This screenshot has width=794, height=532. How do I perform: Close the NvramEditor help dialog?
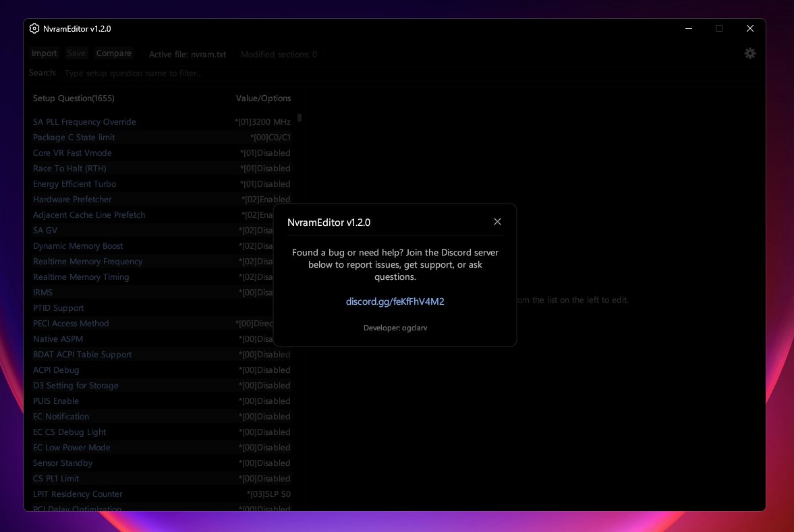click(497, 222)
